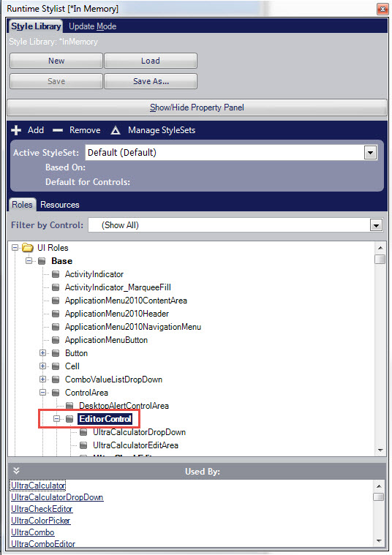Click the UltraCalculatorEditArea role icon
The image size is (392, 555).
pyautogui.click(x=83, y=445)
